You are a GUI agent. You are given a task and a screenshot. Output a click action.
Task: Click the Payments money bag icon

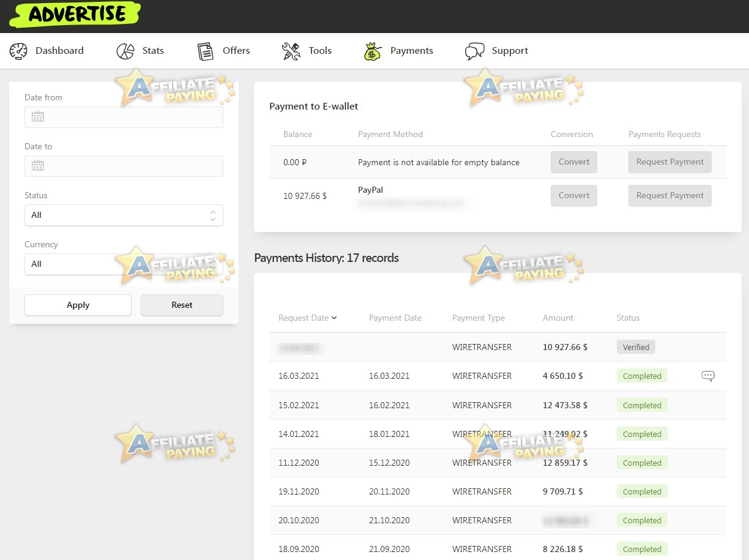click(x=372, y=51)
